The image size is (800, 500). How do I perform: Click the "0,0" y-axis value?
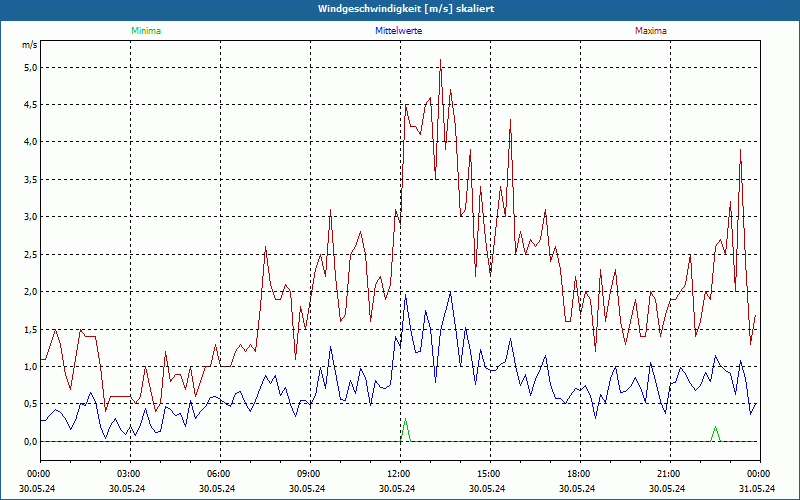click(30, 442)
